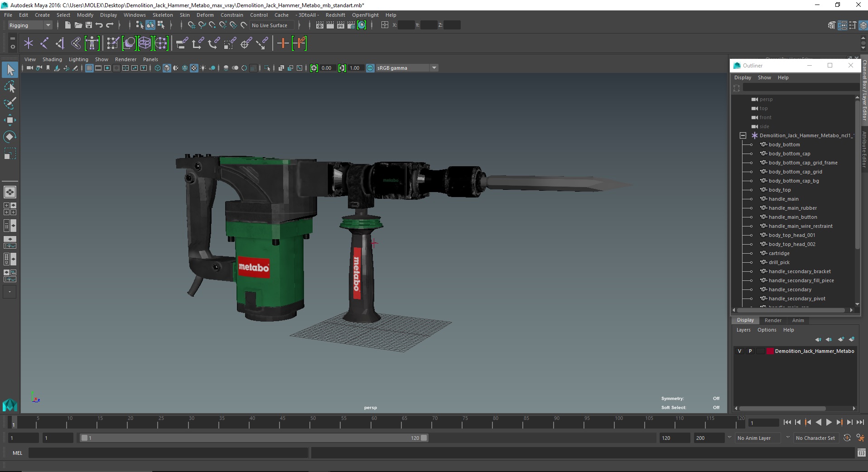Switch to the Render layers tab
Screen dimensions: 868x472
[x=773, y=320]
